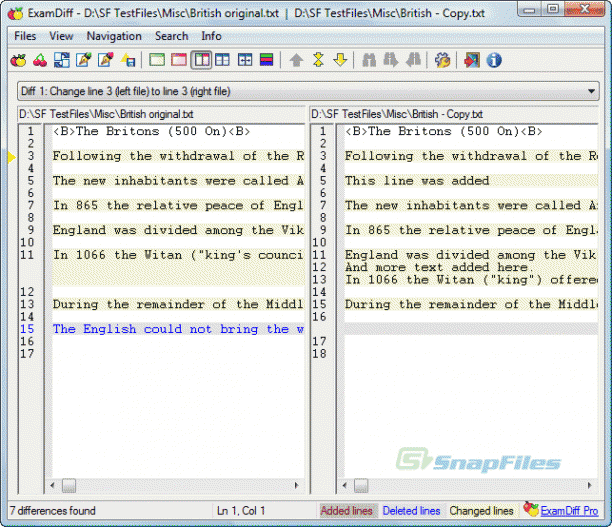This screenshot has width=612, height=527.
Task: Toggle the vertical split panes view
Action: click(201, 61)
